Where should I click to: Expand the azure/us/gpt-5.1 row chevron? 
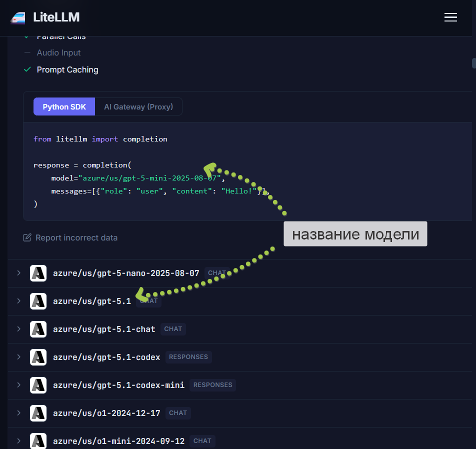(x=19, y=301)
